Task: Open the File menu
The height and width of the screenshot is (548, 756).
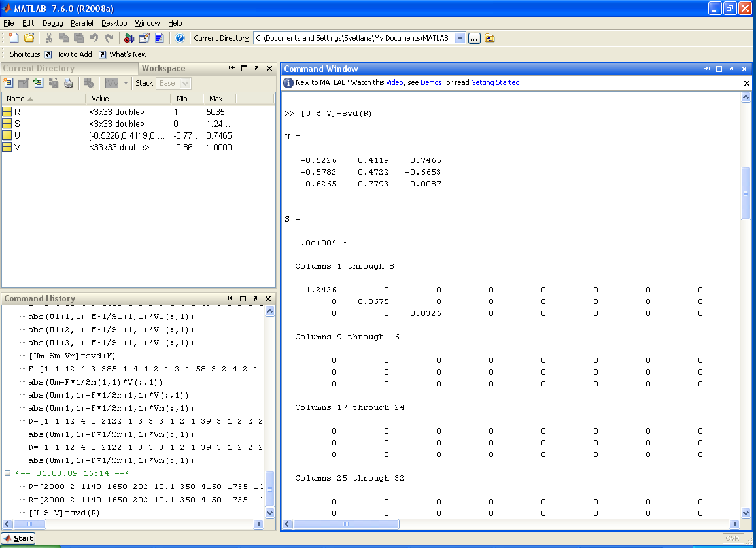Action: [9, 23]
